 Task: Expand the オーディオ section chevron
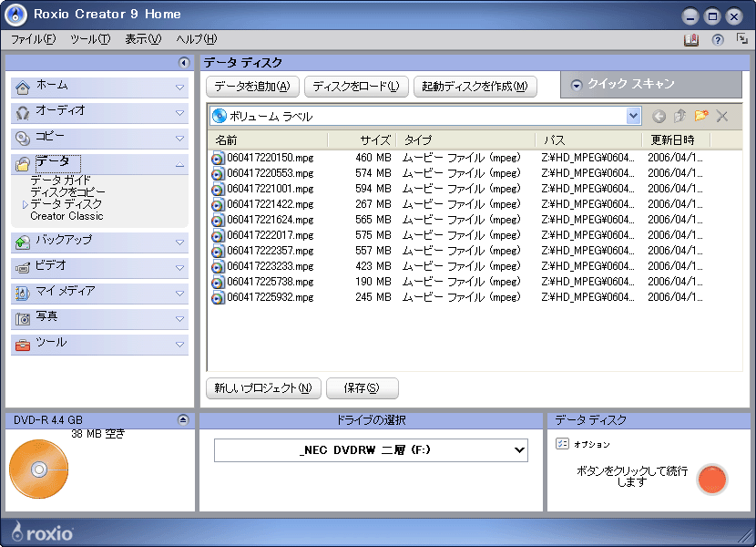coord(179,113)
